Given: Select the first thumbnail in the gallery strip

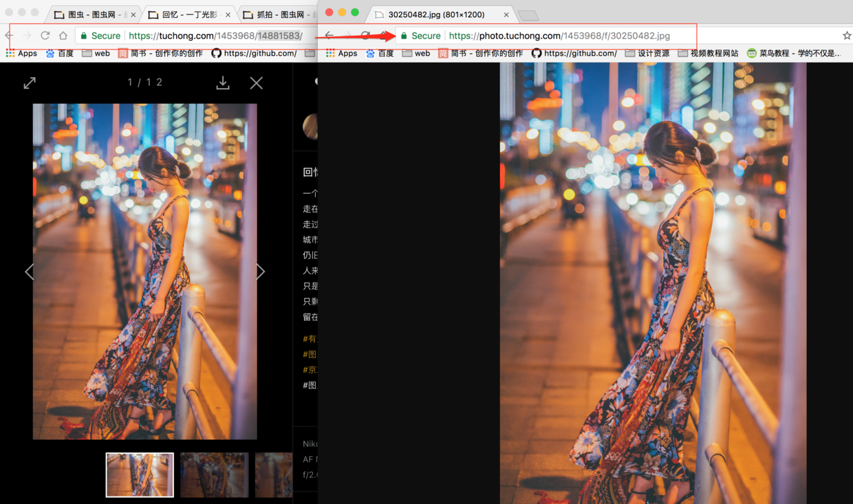Looking at the screenshot, I should 140,474.
